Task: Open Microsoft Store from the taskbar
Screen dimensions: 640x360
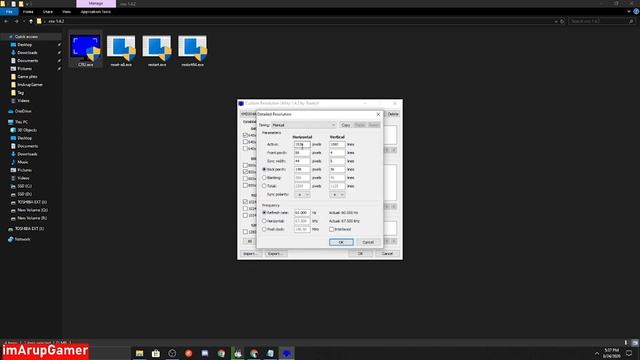Action: click(x=156, y=353)
